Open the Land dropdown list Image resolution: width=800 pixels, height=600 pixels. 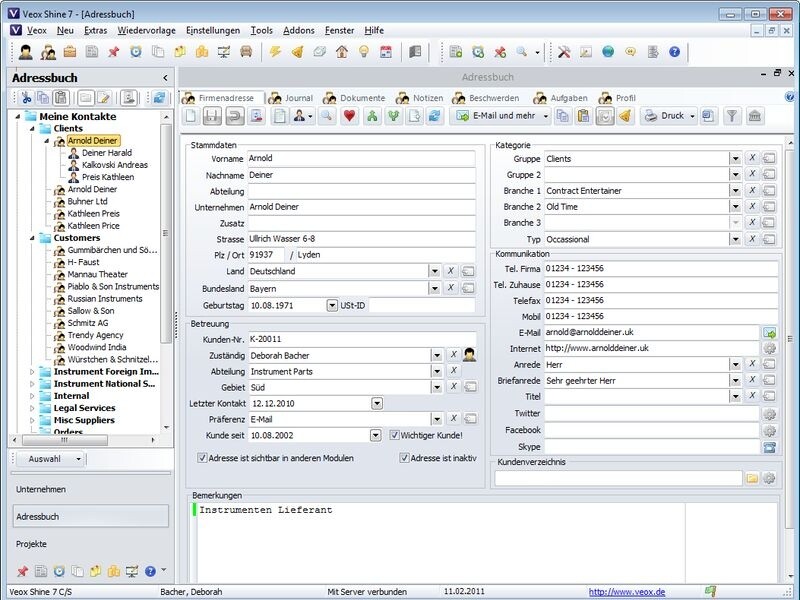point(435,271)
